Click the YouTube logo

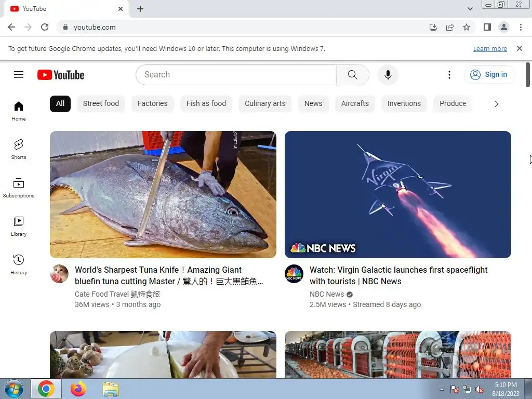click(61, 75)
